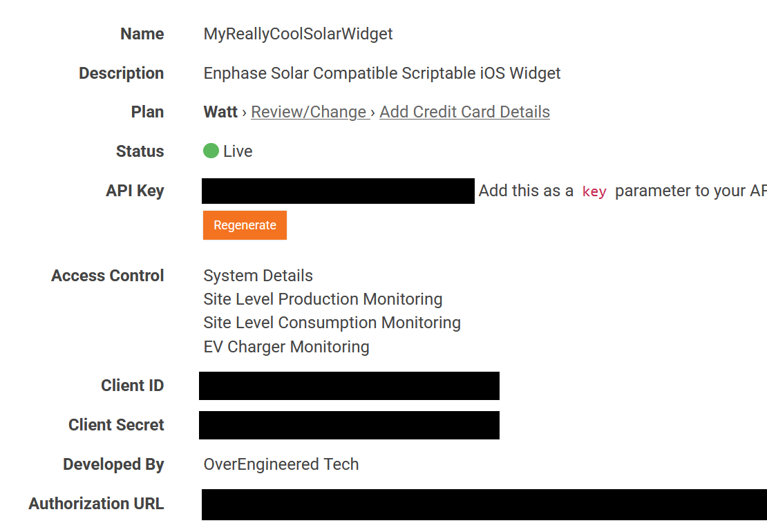Screen dimensions: 767x532
Task: Select the redacted Client Secret value
Action: point(349,425)
